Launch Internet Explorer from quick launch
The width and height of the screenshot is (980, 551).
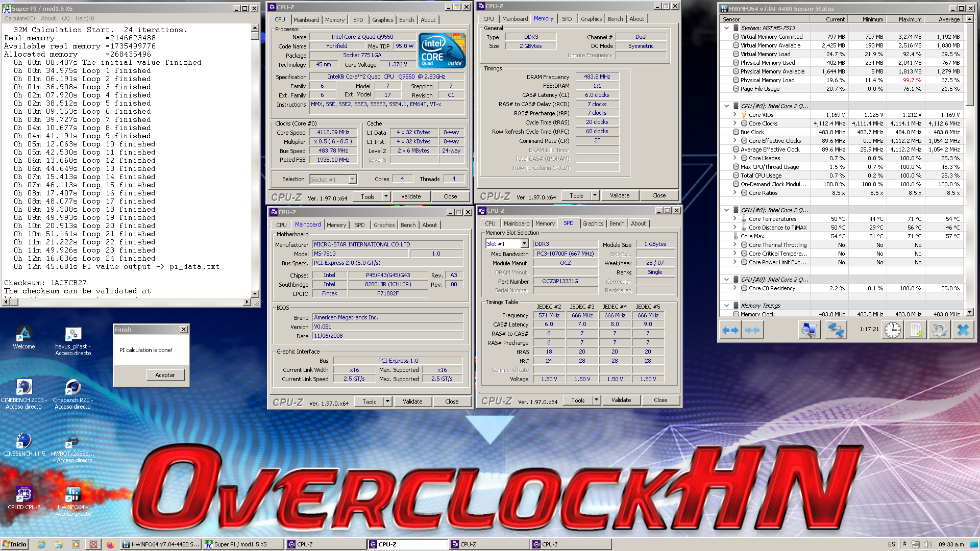pyautogui.click(x=41, y=544)
